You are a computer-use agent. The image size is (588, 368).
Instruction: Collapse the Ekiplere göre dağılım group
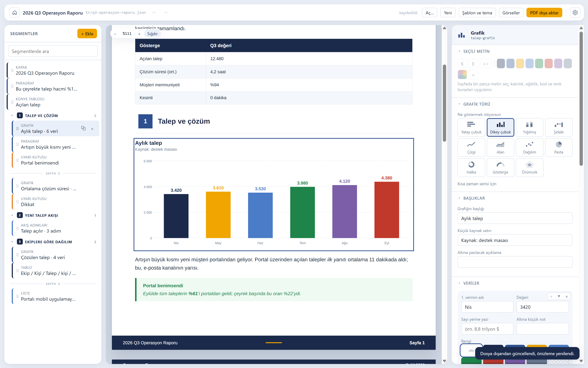12,242
